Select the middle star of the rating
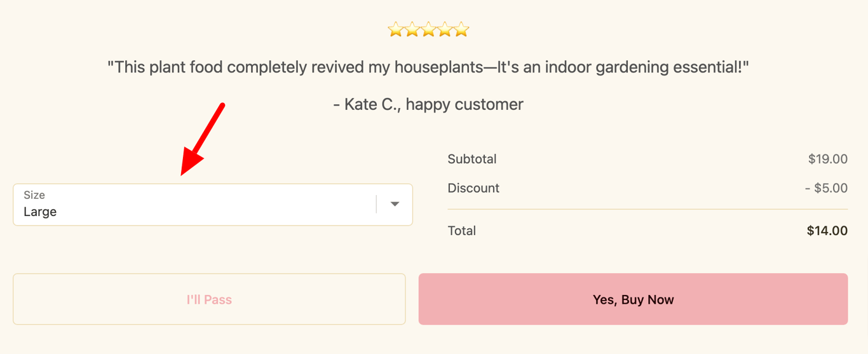 428,30
